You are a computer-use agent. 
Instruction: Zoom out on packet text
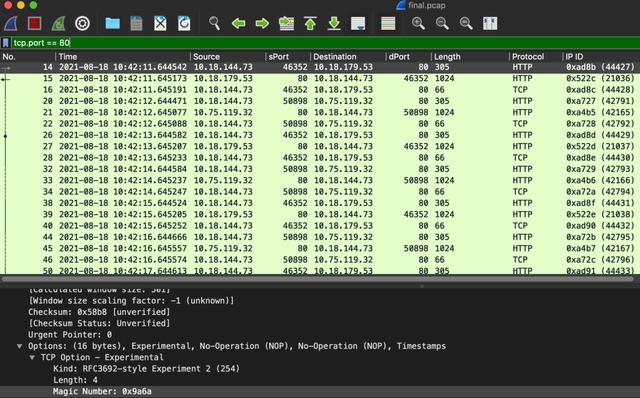click(x=442, y=23)
